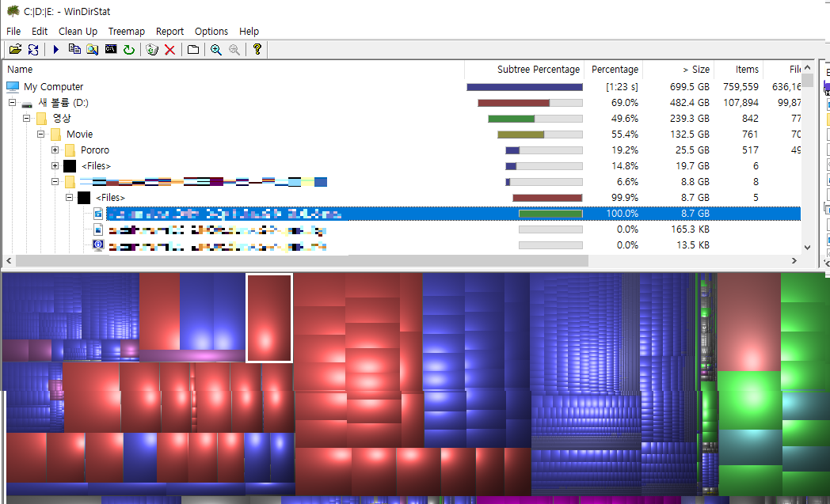
Task: Select the My Computer row
Action: point(402,86)
